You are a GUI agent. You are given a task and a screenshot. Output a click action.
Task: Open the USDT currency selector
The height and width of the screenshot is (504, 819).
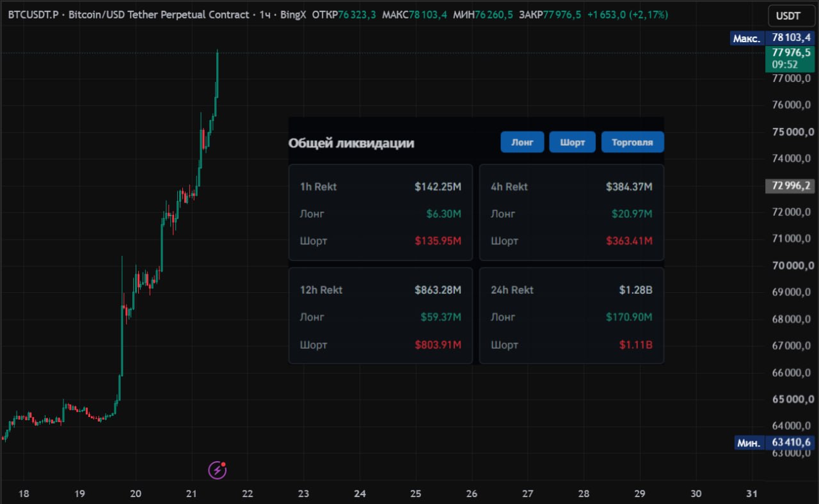pos(792,16)
